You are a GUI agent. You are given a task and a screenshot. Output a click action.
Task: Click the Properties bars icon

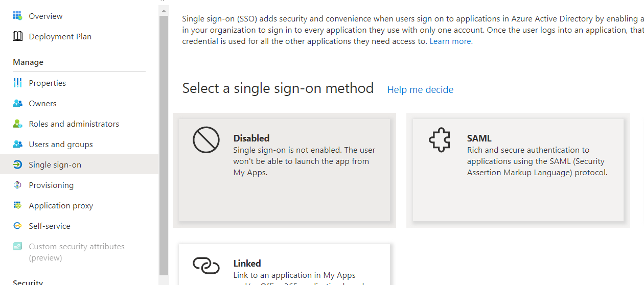coord(17,83)
